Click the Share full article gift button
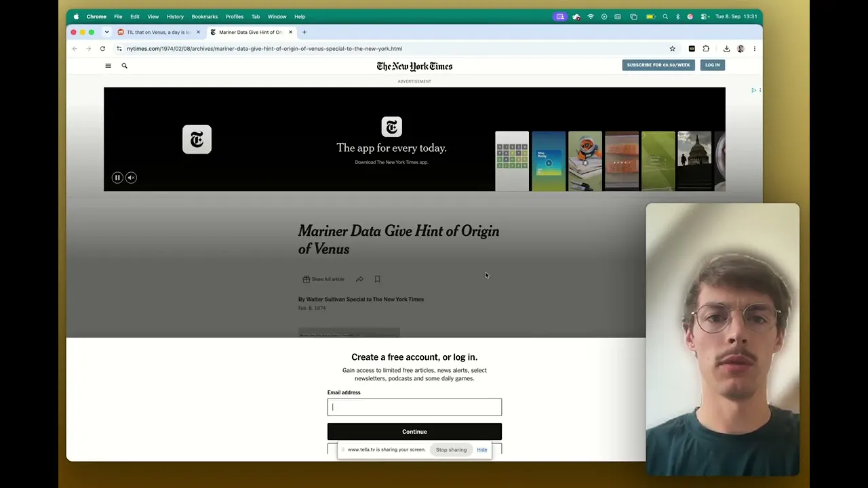The image size is (868, 488). coord(323,279)
